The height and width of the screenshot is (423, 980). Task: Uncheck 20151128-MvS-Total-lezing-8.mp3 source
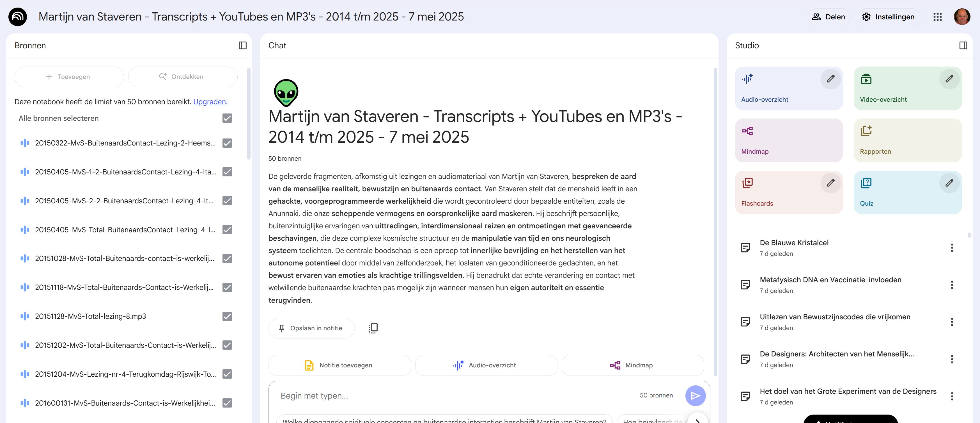point(227,316)
